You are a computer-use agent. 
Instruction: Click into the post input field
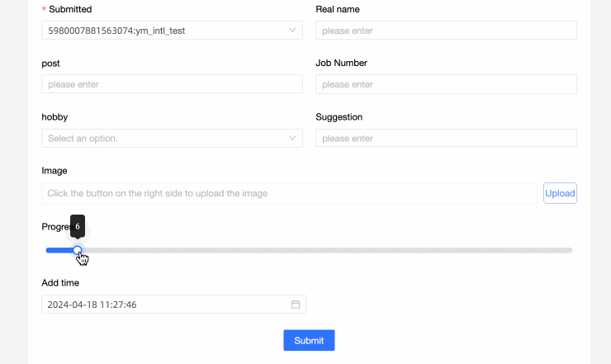(x=172, y=84)
